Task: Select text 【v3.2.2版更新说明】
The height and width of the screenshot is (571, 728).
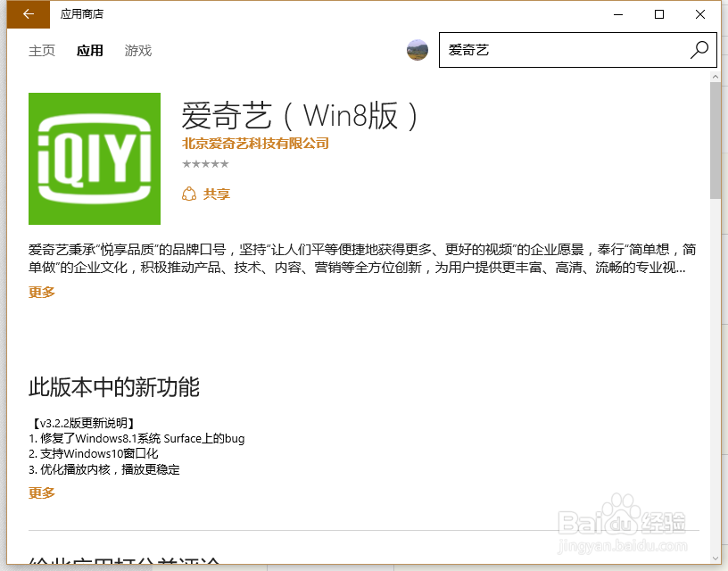Action: (x=82, y=423)
